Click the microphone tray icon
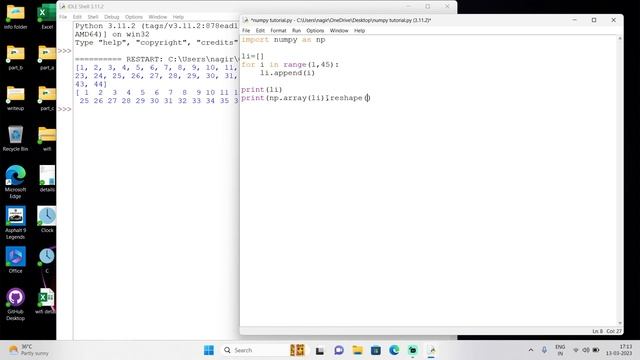Image resolution: width=640 pixels, height=360 pixels. (x=544, y=350)
